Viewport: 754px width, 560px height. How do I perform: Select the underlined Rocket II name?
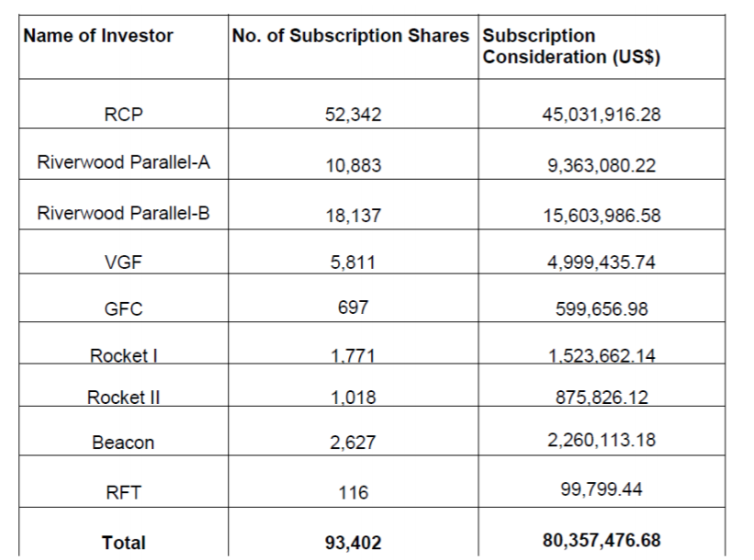coord(123,398)
